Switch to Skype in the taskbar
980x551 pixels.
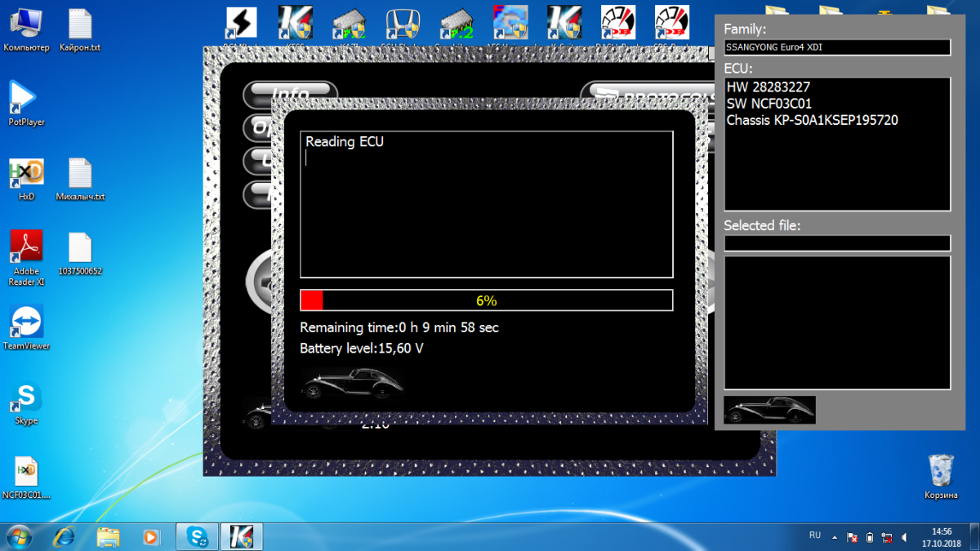[x=197, y=536]
